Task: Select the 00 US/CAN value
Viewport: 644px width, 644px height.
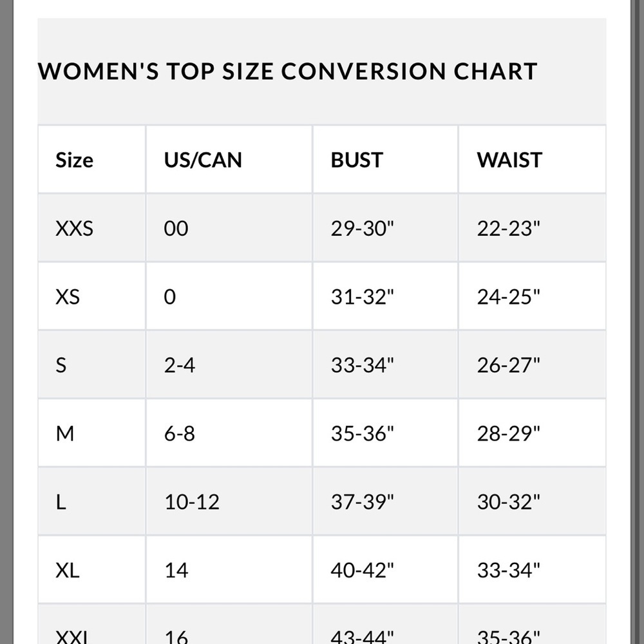Action: (x=176, y=228)
